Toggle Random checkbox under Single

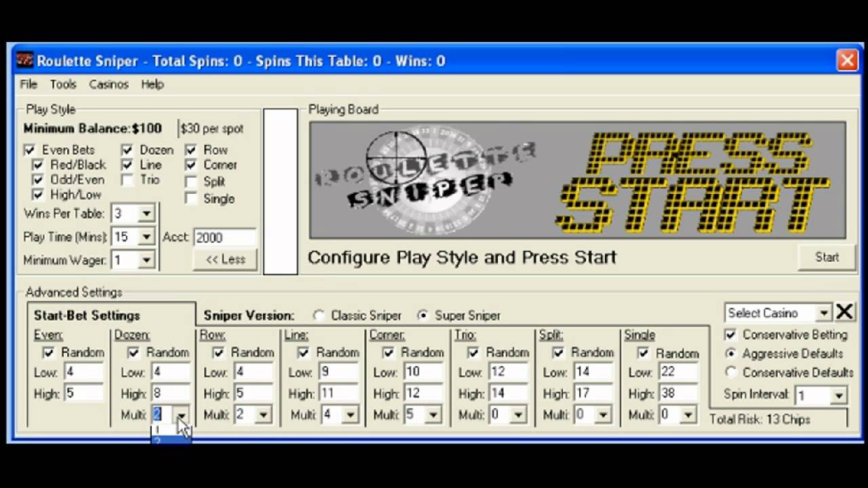click(x=644, y=353)
